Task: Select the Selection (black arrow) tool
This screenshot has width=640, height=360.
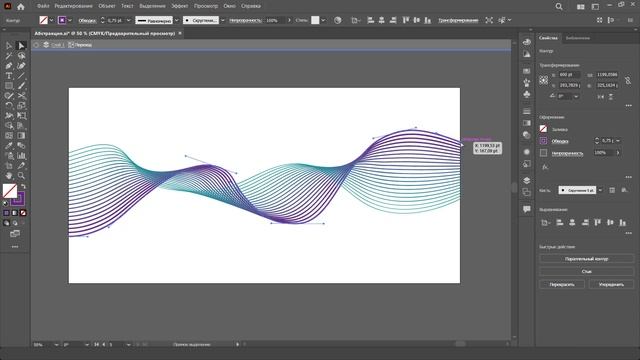Action: click(9, 46)
